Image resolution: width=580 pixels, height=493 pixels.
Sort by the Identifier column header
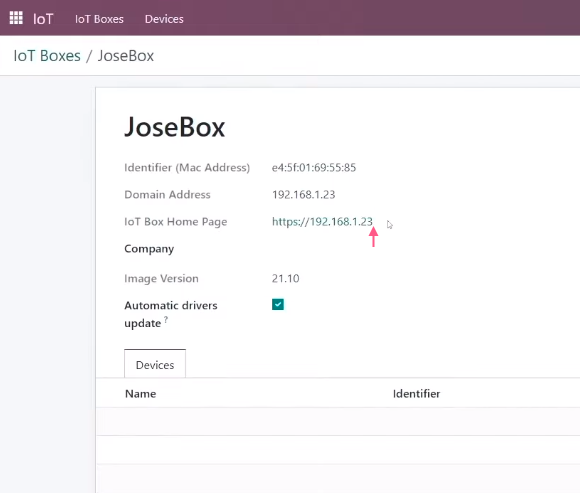pyautogui.click(x=417, y=394)
